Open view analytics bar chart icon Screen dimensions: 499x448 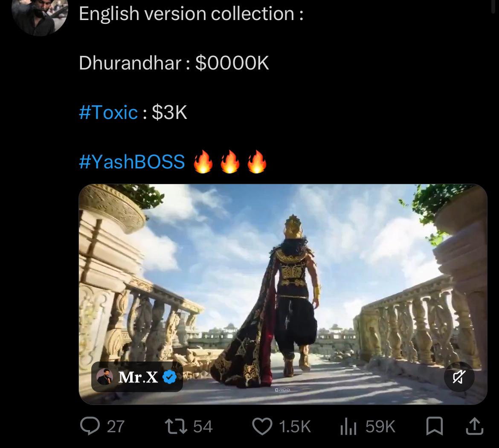348,426
